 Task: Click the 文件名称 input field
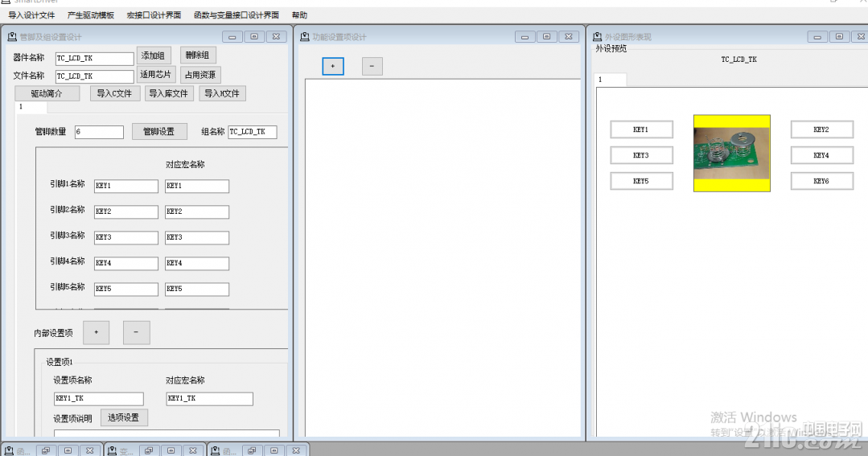(95, 76)
